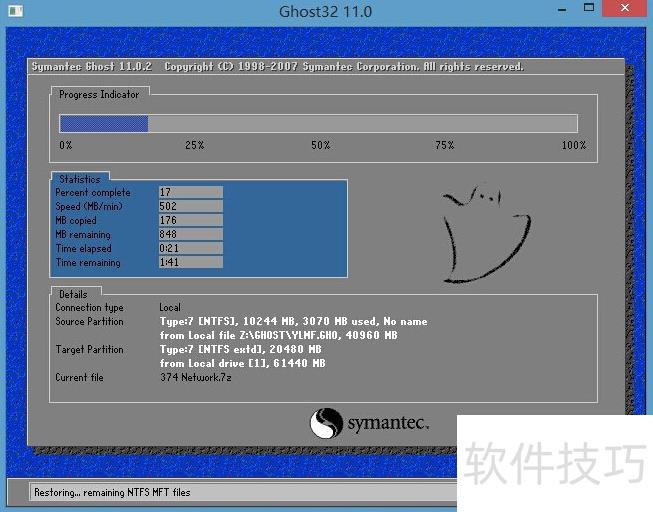This screenshot has width=653, height=512.
Task: Click the Local connection value
Action: [x=170, y=307]
